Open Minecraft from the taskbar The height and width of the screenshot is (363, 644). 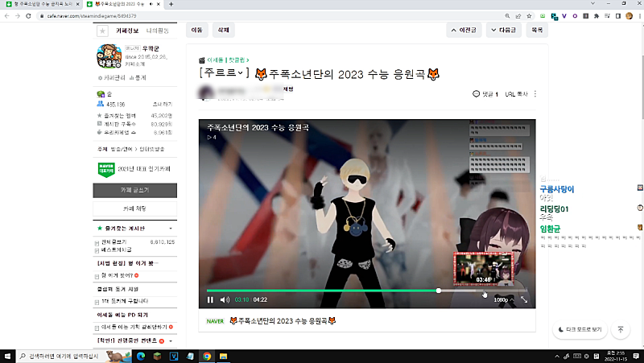[157, 356]
